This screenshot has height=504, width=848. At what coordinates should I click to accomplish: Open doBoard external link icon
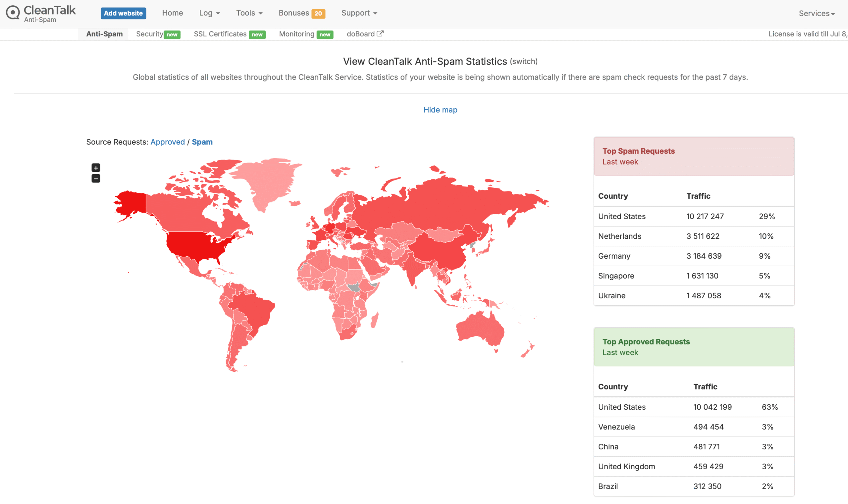click(380, 34)
